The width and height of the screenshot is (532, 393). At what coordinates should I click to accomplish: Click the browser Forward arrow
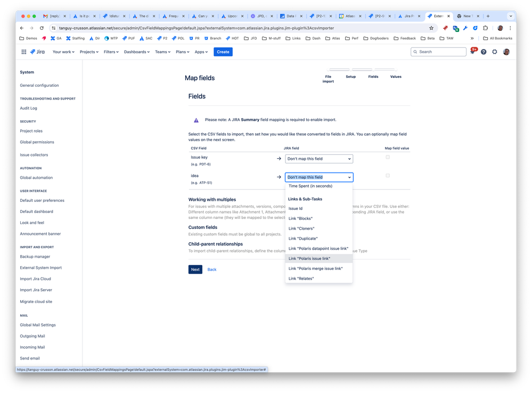click(31, 28)
